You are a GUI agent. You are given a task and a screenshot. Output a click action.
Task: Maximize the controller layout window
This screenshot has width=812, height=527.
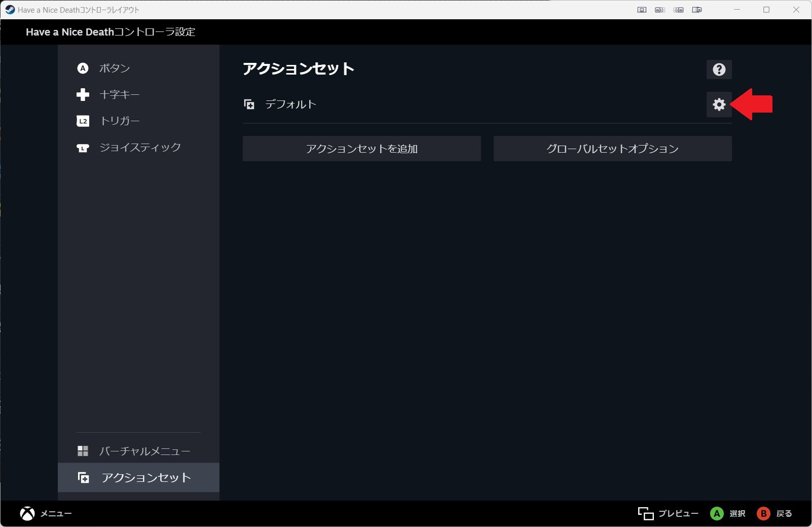coord(766,10)
